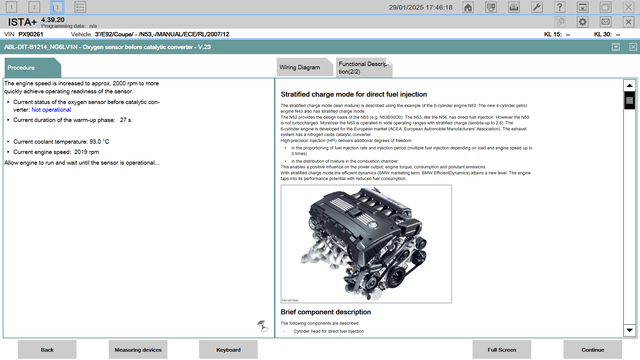Click current engine speed 2019 rpm line
Screen dimensions: 640x360
click(56, 152)
